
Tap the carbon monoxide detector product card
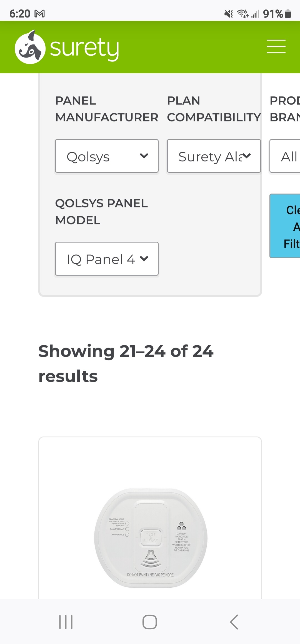coord(150,518)
